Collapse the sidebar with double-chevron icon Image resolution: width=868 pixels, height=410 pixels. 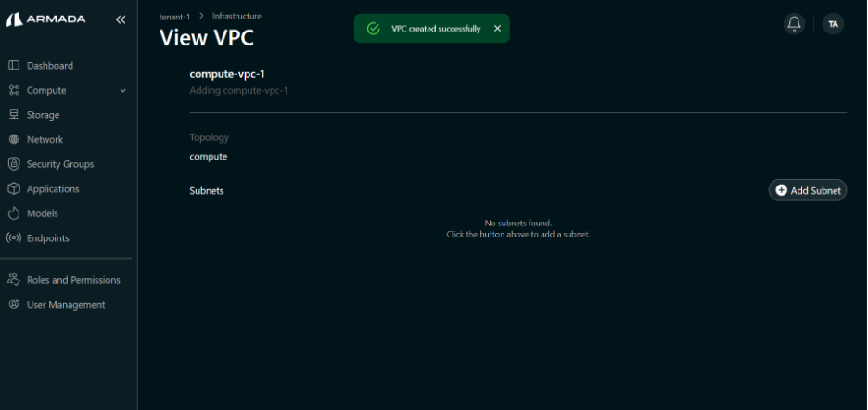121,20
